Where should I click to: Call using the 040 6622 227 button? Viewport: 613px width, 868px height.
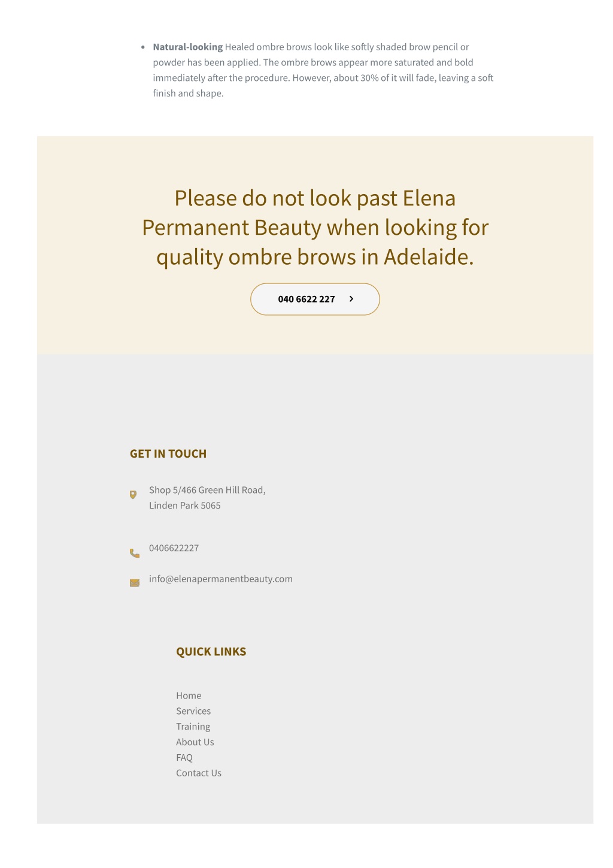coord(315,299)
